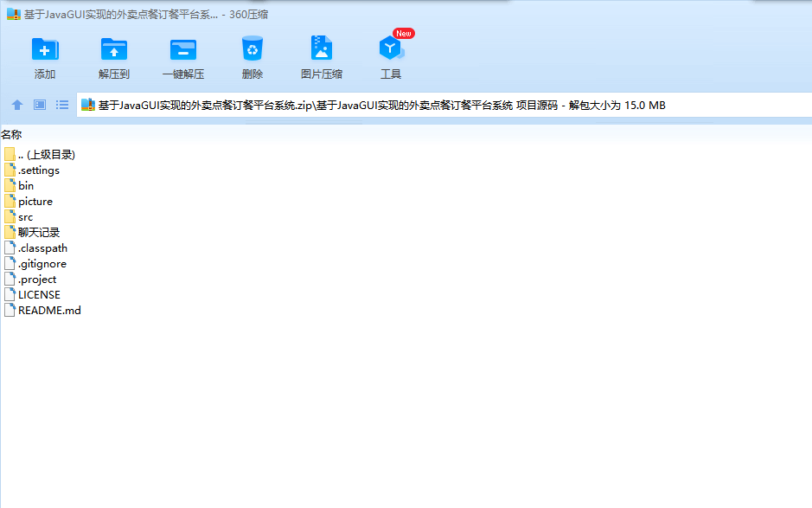Click the .project file icon
The image size is (812, 508).
(x=10, y=279)
